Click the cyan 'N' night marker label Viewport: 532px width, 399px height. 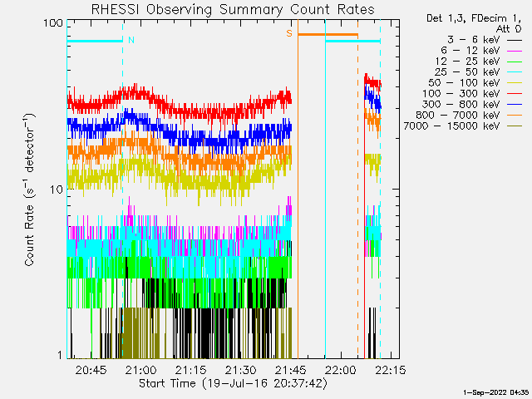(131, 40)
